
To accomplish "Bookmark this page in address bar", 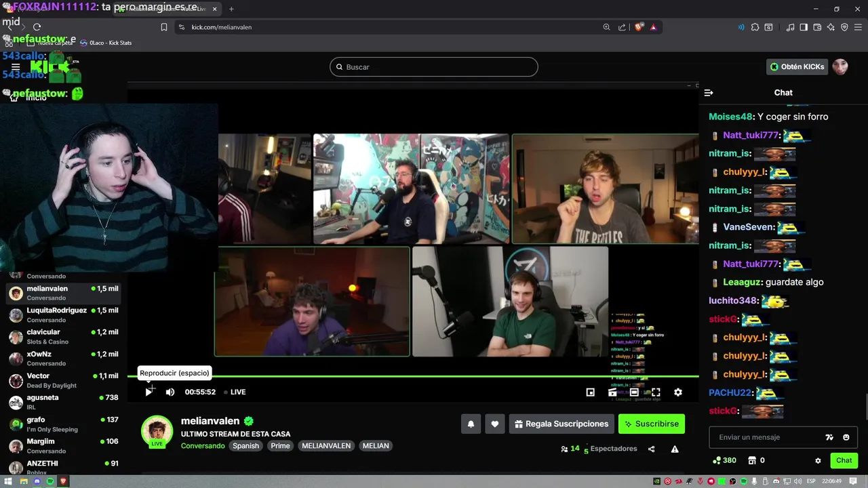I will pos(164,27).
